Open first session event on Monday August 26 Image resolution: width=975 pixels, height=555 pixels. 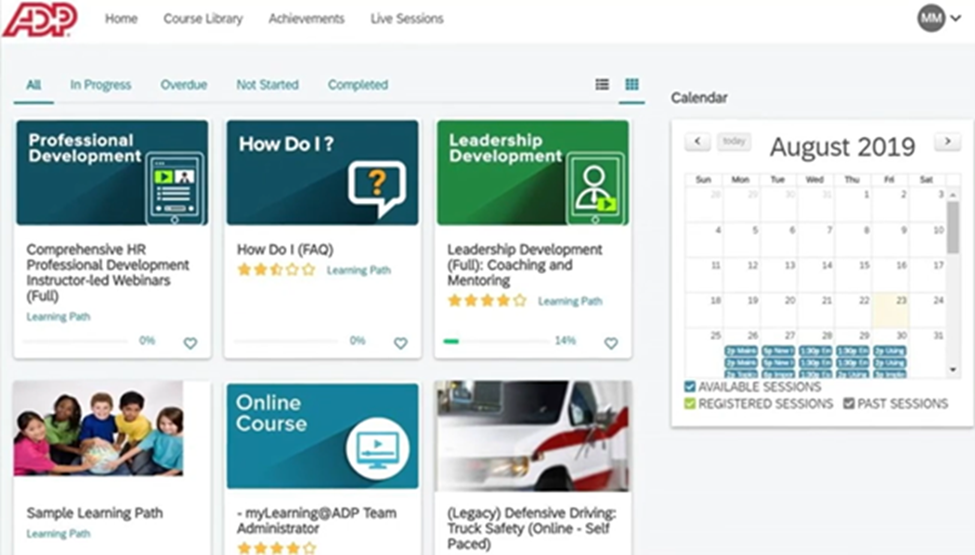pos(741,351)
